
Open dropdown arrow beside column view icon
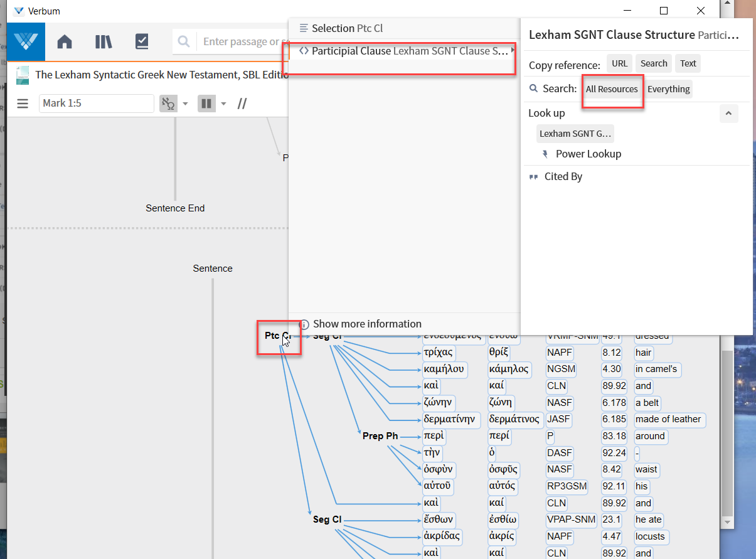[223, 104]
